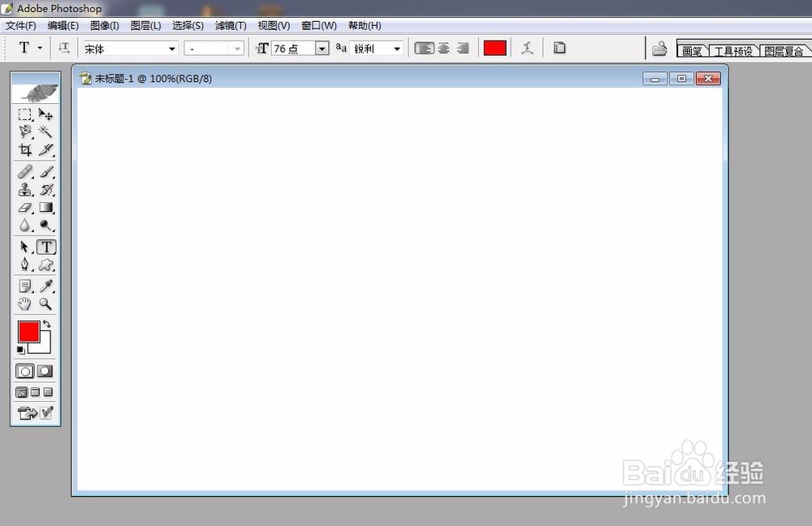Select the Move tool
This screenshot has width=812, height=526.
point(45,114)
